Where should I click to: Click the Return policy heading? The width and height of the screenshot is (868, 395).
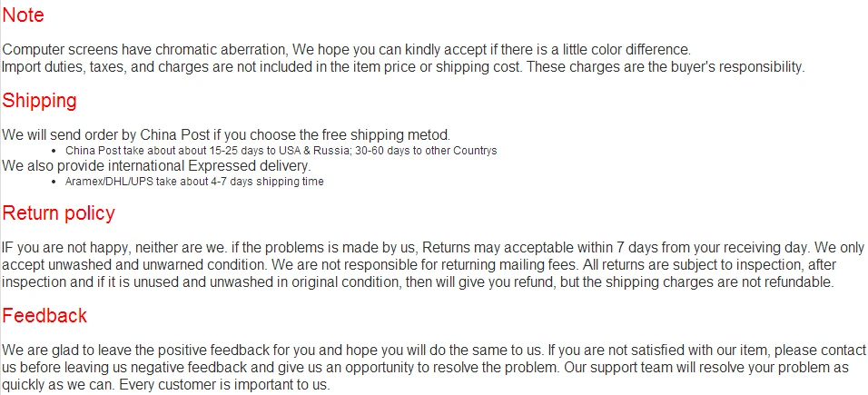point(58,213)
